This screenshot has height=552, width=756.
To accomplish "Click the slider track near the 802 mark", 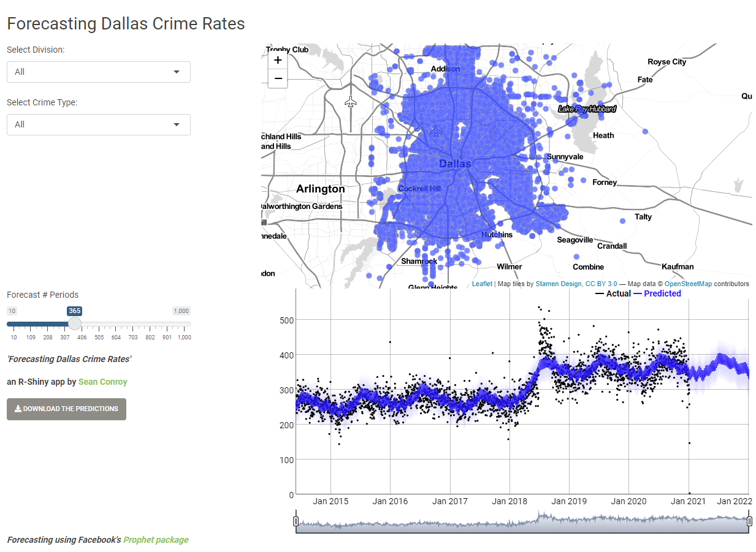I will (150, 324).
